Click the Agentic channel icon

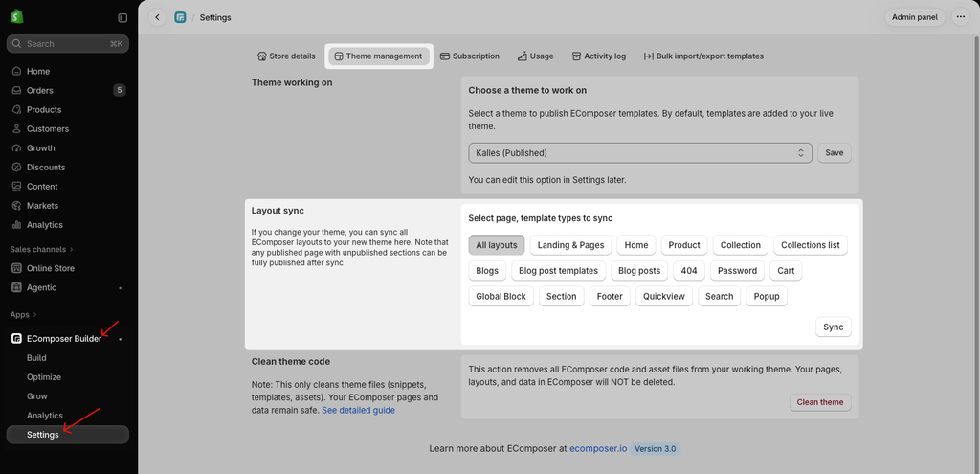point(17,287)
